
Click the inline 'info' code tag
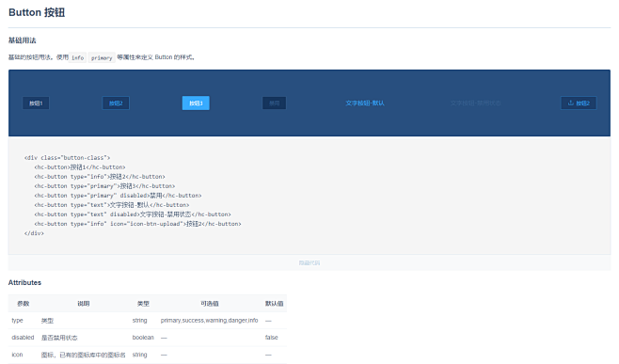tap(77, 57)
